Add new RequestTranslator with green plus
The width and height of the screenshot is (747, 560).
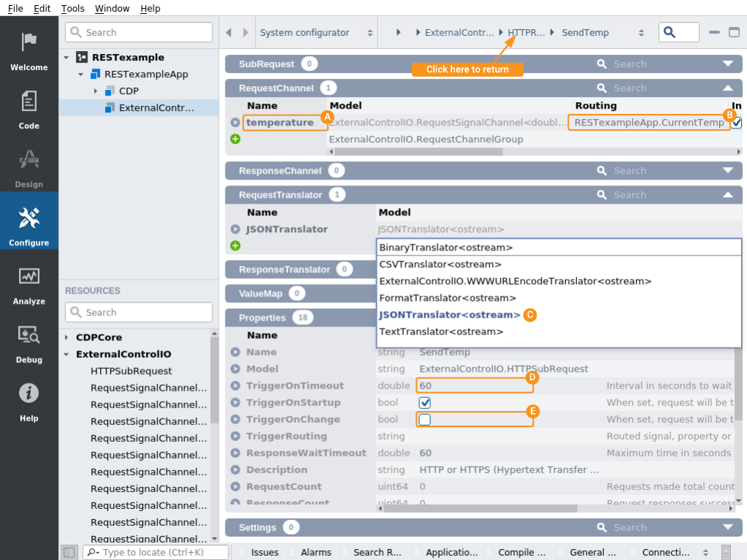point(235,245)
